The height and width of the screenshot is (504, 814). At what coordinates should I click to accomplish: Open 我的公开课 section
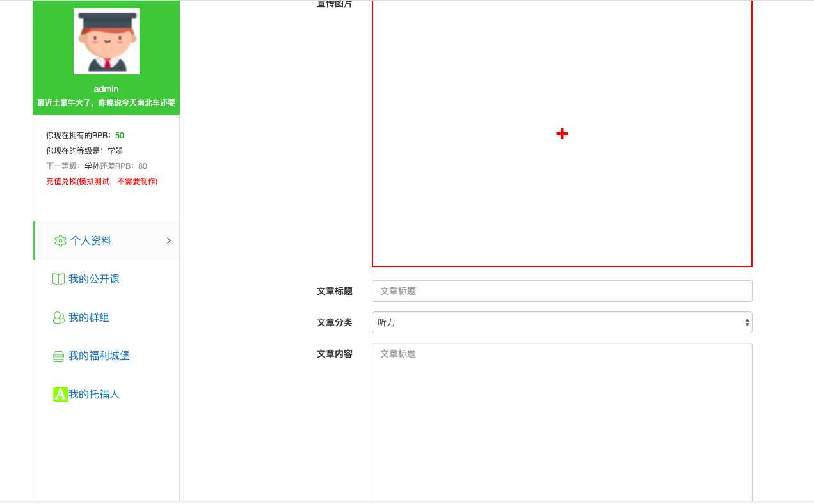(94, 279)
